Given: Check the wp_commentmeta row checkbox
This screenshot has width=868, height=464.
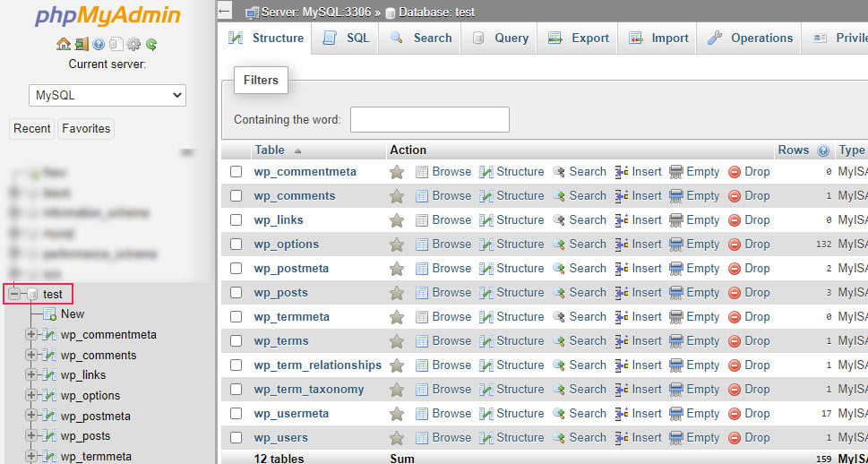Looking at the screenshot, I should tap(236, 172).
